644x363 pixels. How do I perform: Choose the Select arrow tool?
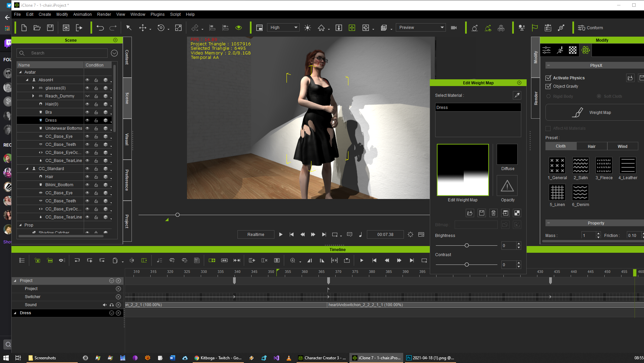click(129, 28)
